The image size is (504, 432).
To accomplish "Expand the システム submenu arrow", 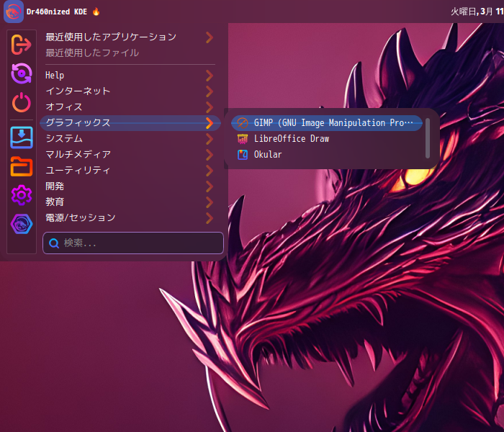I will tap(210, 139).
